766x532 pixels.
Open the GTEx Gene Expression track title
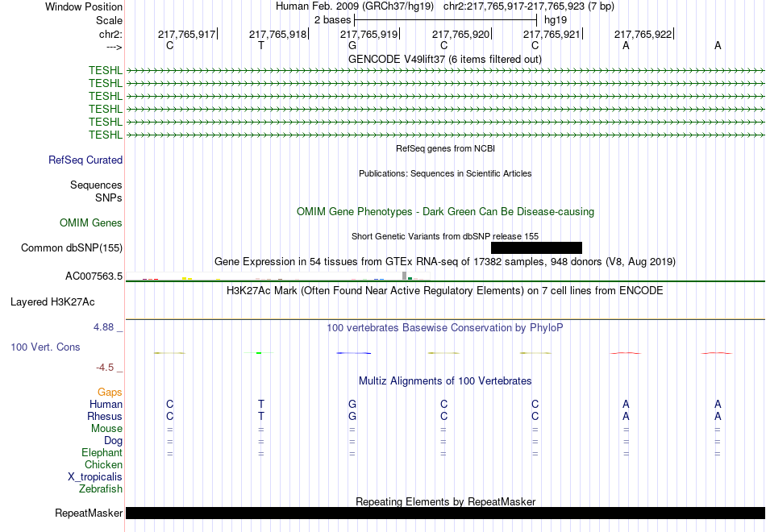pyautogui.click(x=445, y=261)
